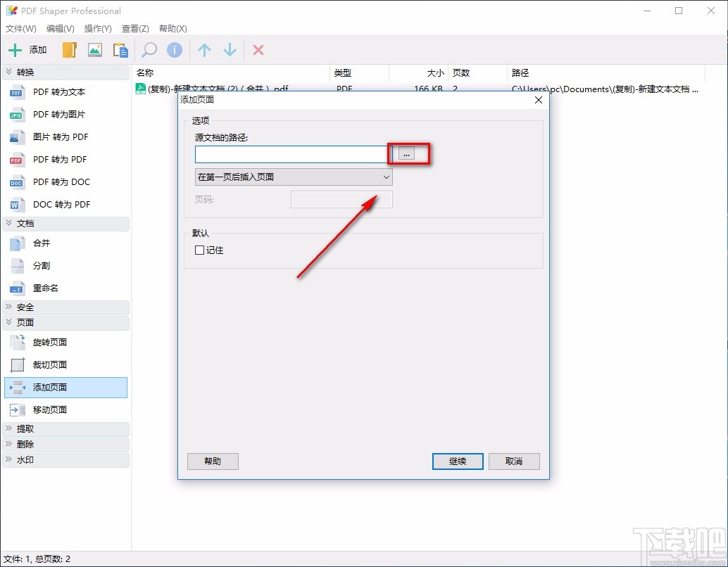
Task: Click the source document path input field
Action: pyautogui.click(x=291, y=153)
